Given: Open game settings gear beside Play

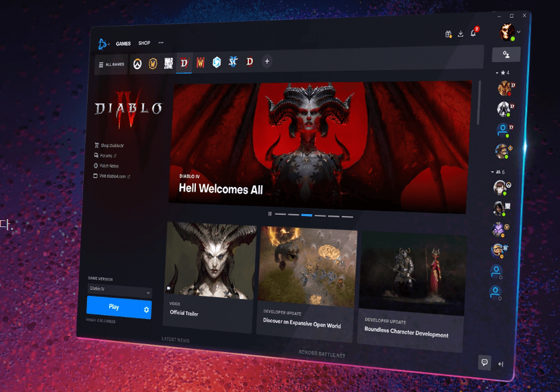Looking at the screenshot, I should 147,310.
